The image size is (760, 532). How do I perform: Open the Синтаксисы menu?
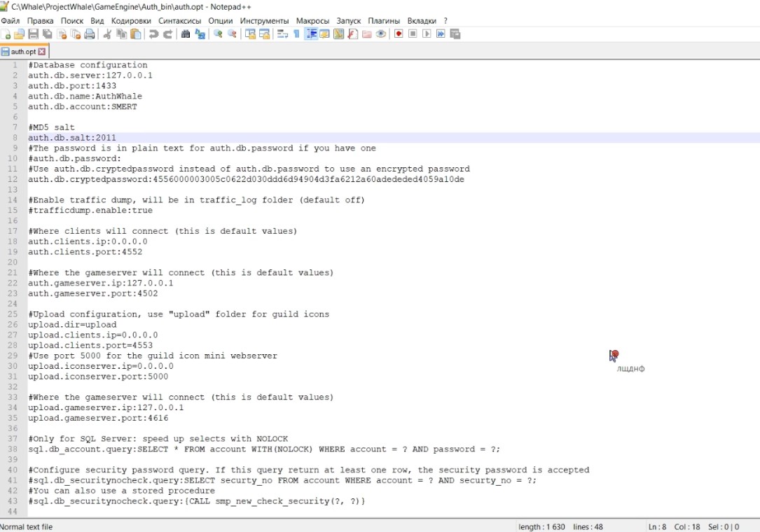[x=179, y=21]
